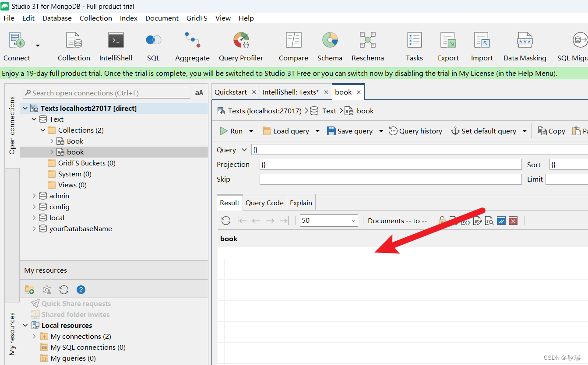588x365 pixels.
Task: Click the lock read-only toggle icon
Action: pos(442,220)
